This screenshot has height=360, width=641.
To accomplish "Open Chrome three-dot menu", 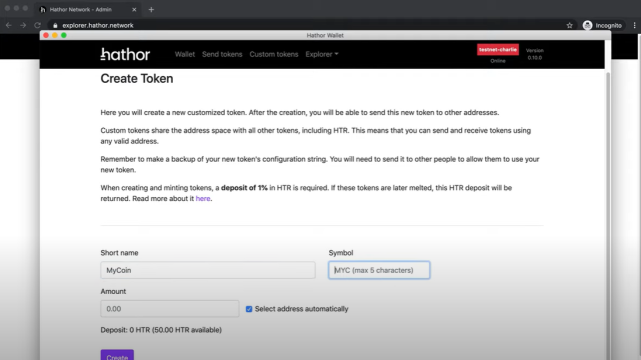I will [634, 25].
